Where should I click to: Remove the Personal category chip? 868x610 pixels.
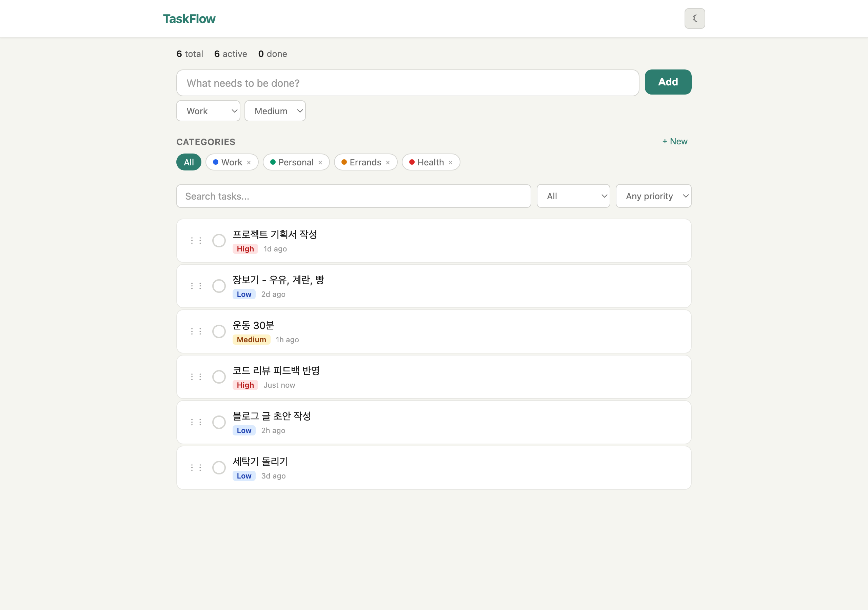tap(320, 162)
